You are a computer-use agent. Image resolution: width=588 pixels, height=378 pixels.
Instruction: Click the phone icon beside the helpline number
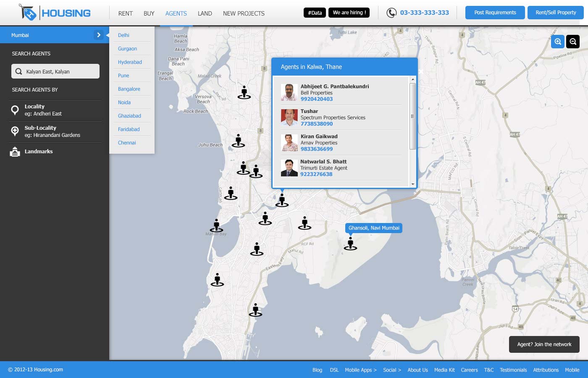(391, 13)
